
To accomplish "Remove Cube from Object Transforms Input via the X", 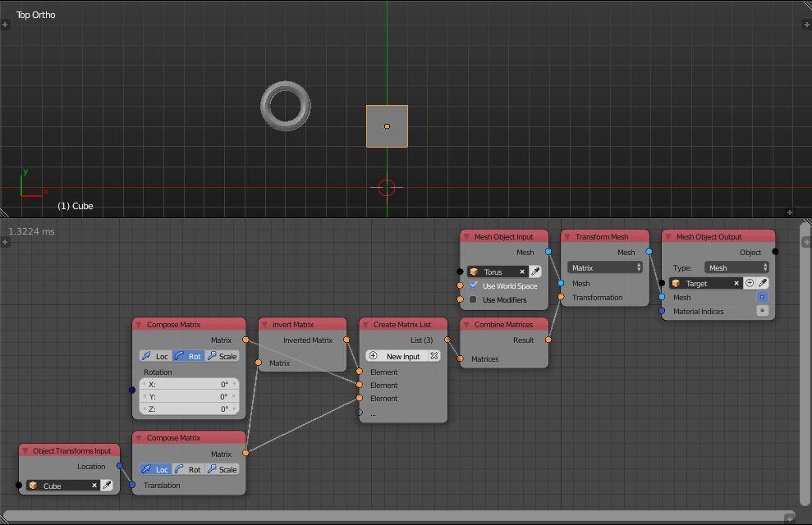I will 95,485.
